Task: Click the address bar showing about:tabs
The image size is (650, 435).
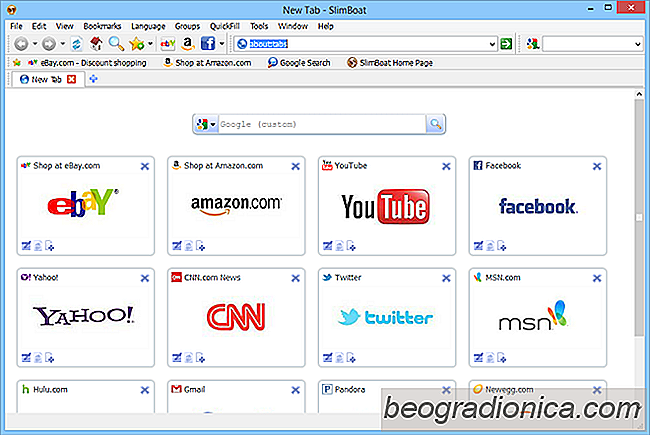Action: point(367,44)
